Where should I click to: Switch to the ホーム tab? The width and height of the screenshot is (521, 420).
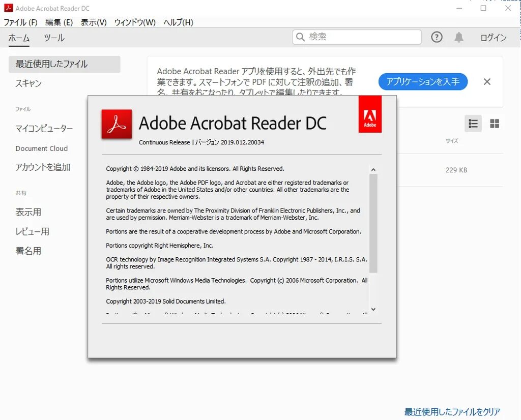click(x=19, y=38)
